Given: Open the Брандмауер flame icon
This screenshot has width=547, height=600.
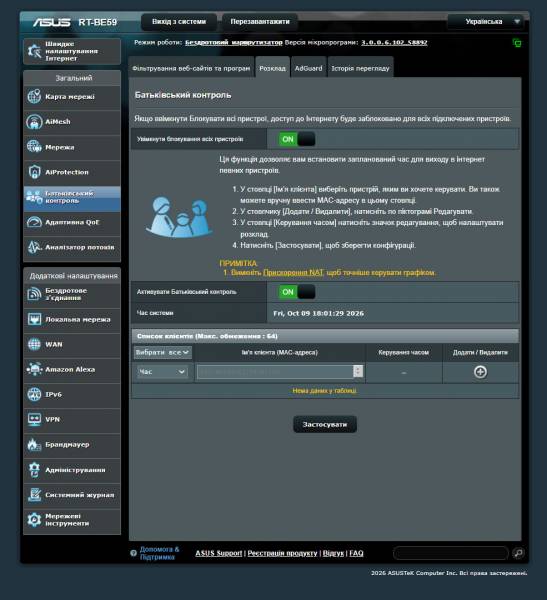Looking at the screenshot, I should tap(34, 445).
